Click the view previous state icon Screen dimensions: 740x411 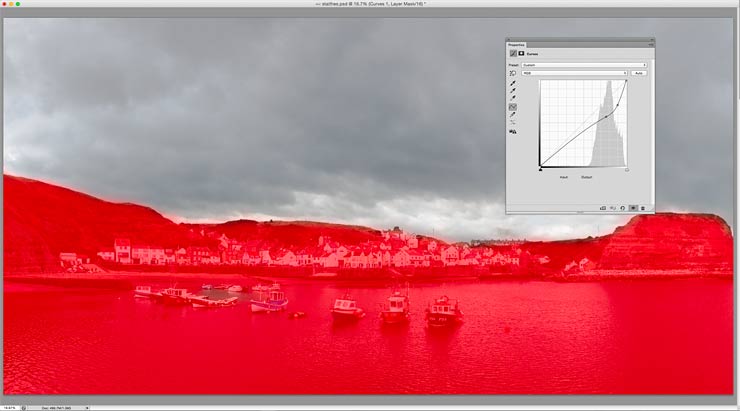point(613,208)
